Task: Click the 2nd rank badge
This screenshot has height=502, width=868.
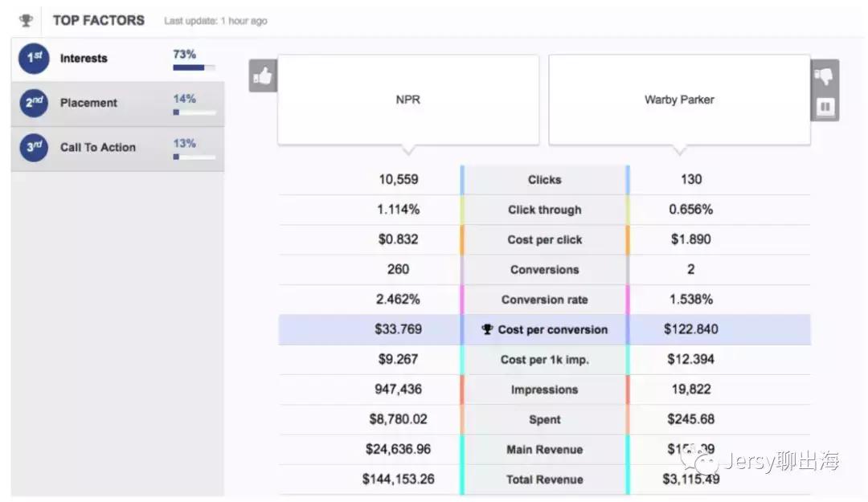Action: tap(34, 103)
